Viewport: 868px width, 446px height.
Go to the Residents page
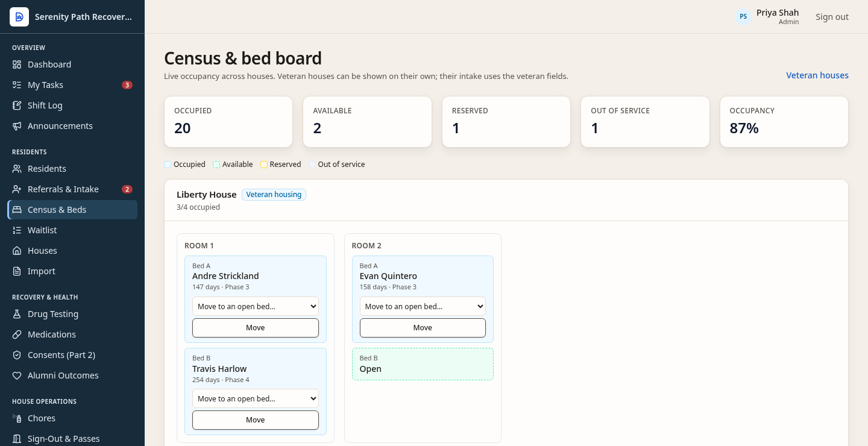(72, 169)
